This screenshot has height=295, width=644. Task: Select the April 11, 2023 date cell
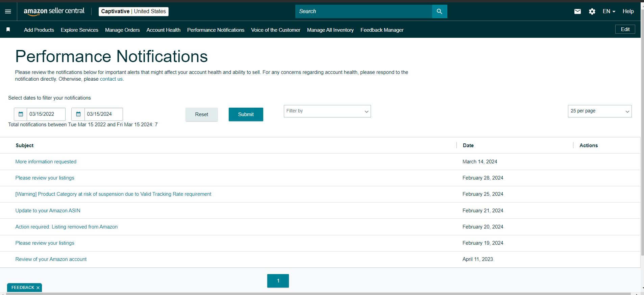point(478,259)
